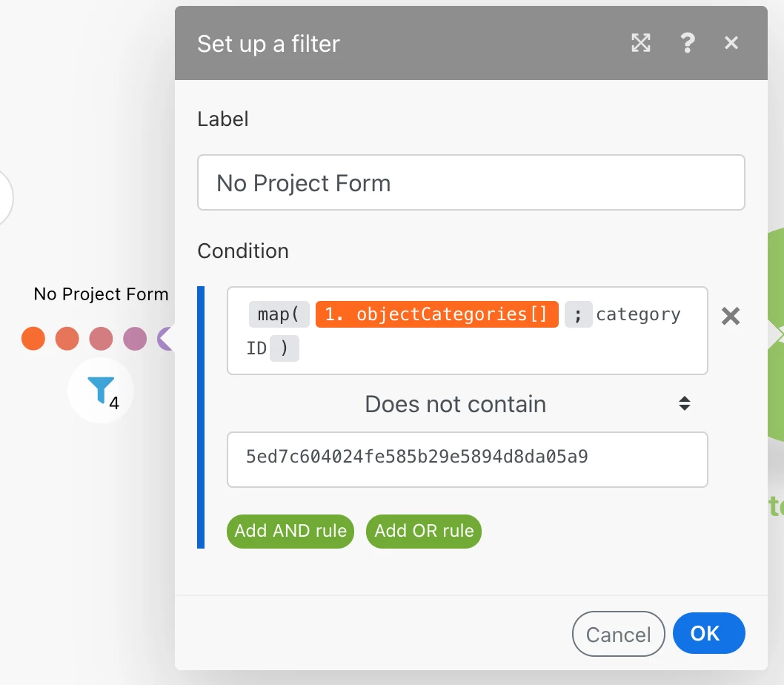Select the orange objectCategories[] token
Image resolution: width=784 pixels, height=685 pixels.
coord(436,314)
